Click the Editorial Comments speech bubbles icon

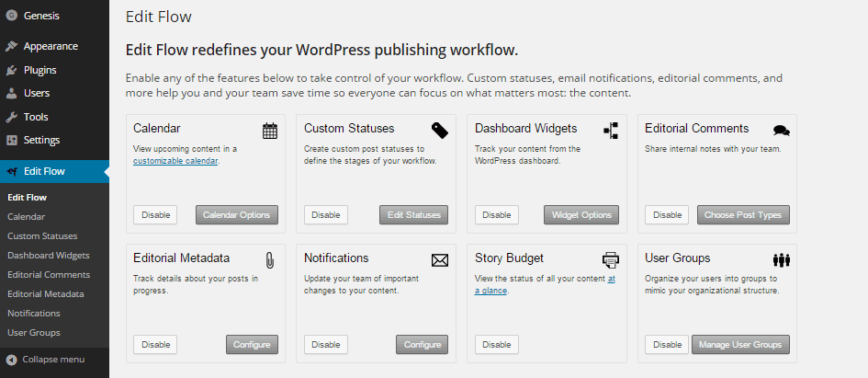782,131
